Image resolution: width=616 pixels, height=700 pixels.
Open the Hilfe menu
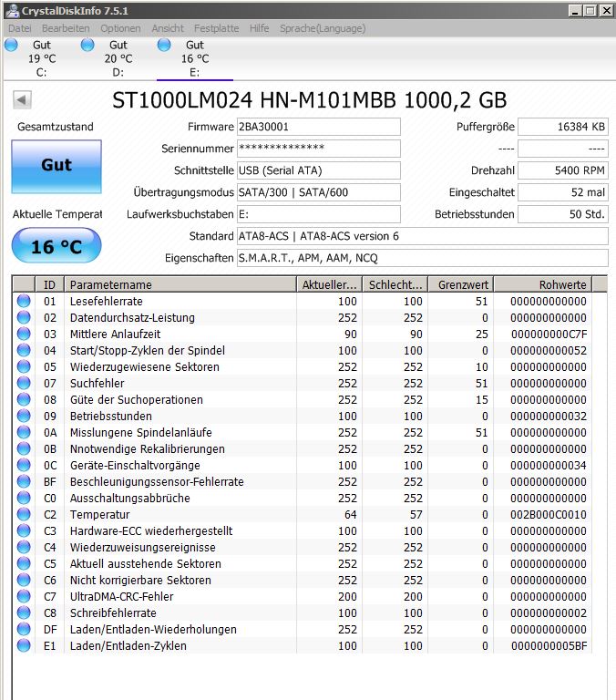[x=260, y=28]
